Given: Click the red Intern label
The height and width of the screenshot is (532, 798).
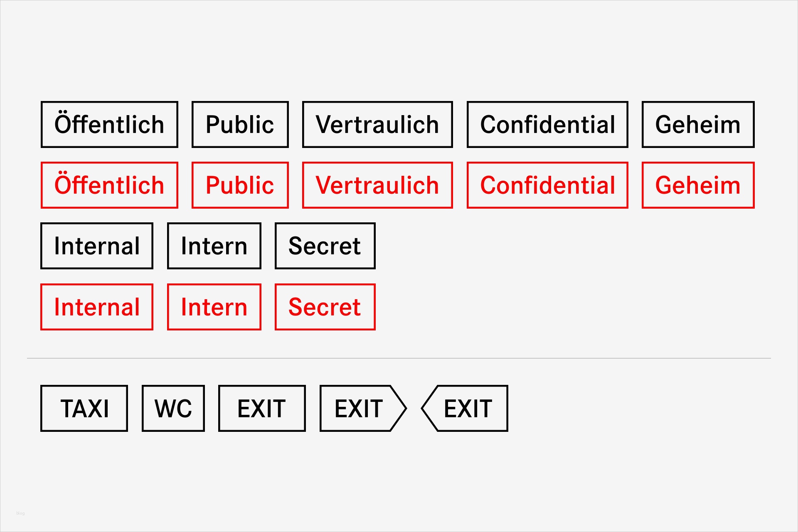Looking at the screenshot, I should click(214, 307).
